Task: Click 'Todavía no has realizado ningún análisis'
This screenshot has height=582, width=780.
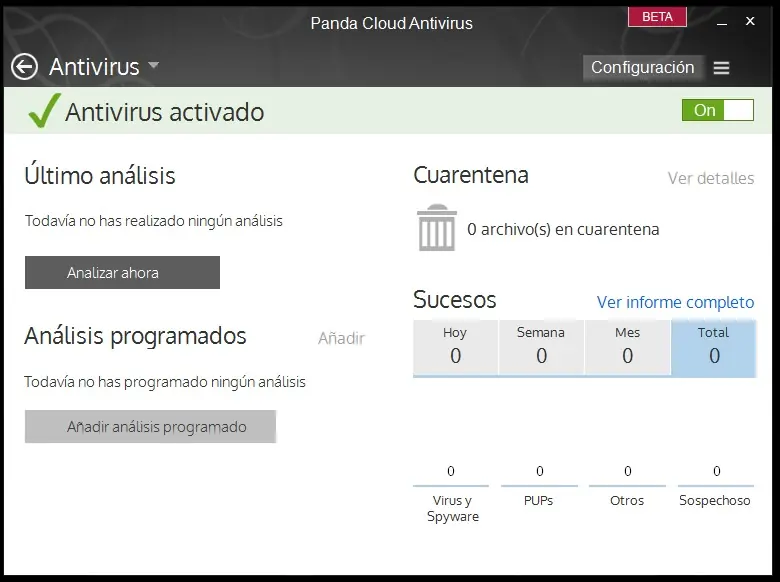Action: 154,220
